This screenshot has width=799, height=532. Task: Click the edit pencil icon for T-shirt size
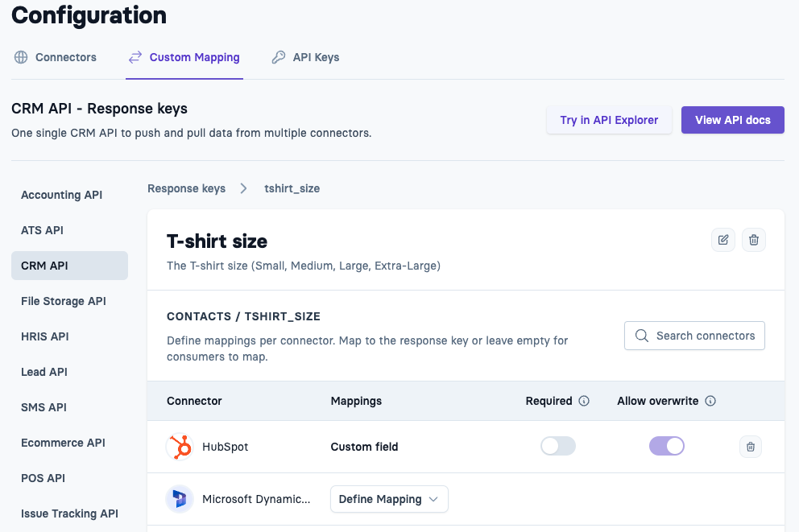pyautogui.click(x=723, y=240)
